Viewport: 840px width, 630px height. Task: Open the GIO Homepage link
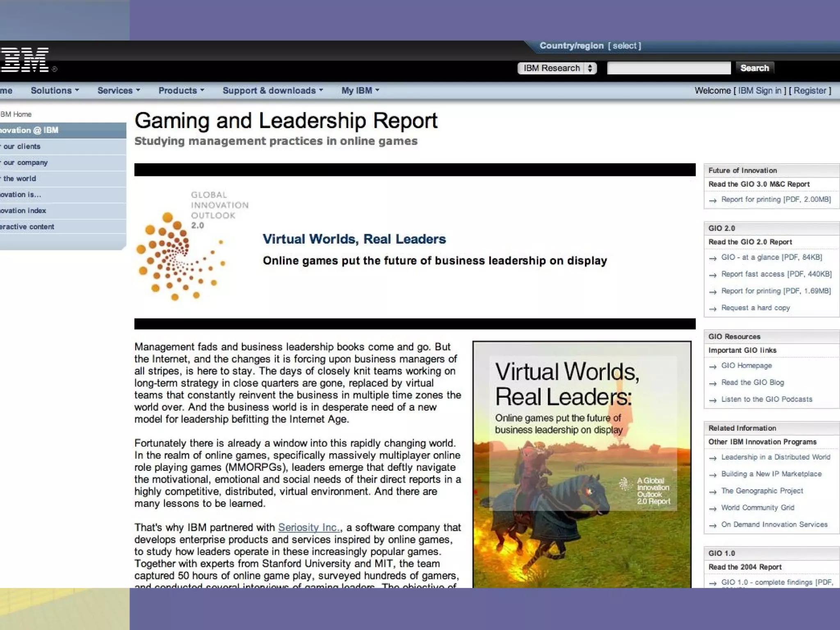(x=746, y=365)
